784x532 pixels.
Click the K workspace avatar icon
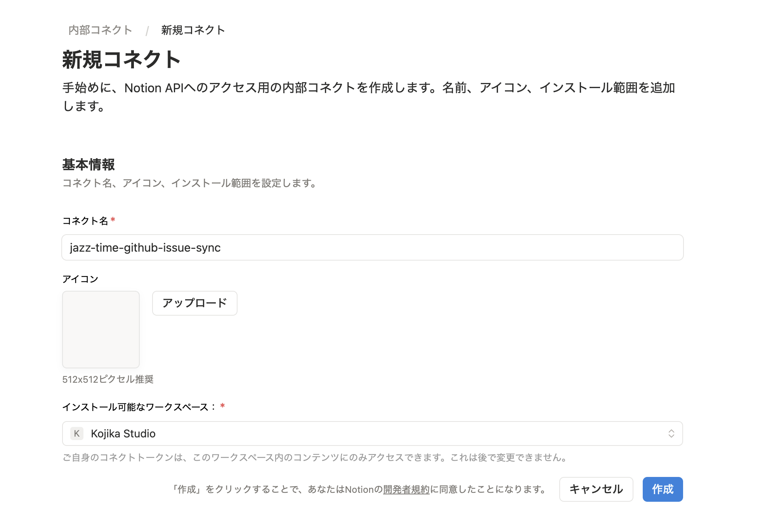pyautogui.click(x=77, y=434)
